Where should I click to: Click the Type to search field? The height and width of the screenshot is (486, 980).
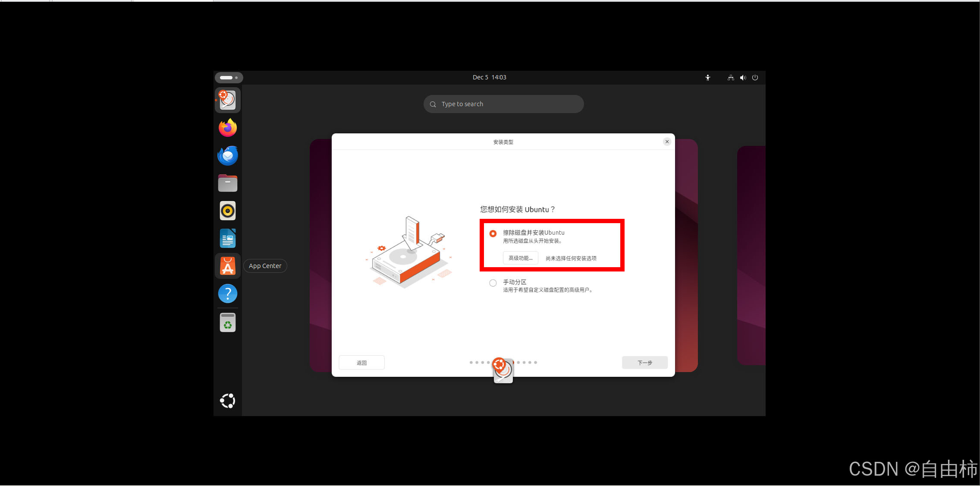coord(503,104)
